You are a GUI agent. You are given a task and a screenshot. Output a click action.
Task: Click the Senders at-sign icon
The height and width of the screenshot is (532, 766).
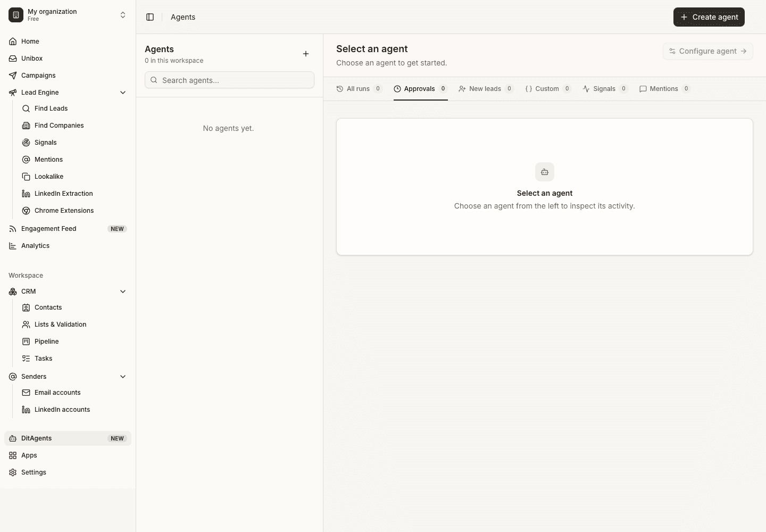point(13,377)
